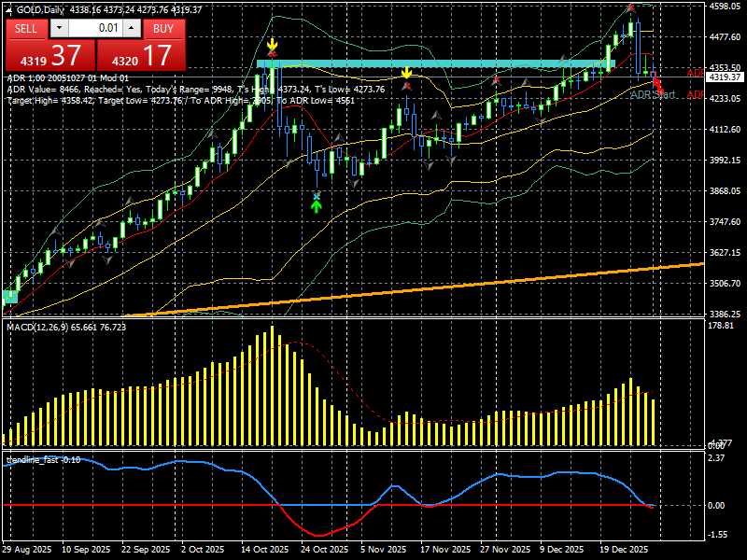Click the red BUY button
This screenshot has height=560, width=747.
pyautogui.click(x=164, y=29)
